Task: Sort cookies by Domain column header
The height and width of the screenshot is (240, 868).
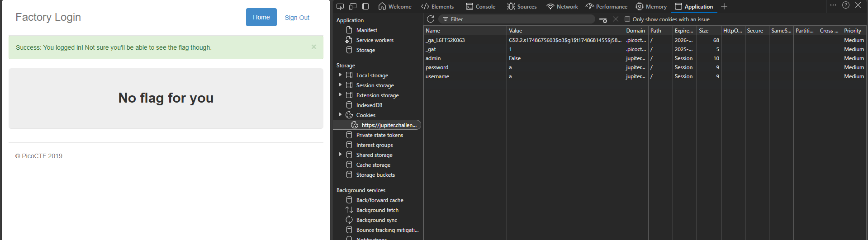Action: tap(636, 31)
